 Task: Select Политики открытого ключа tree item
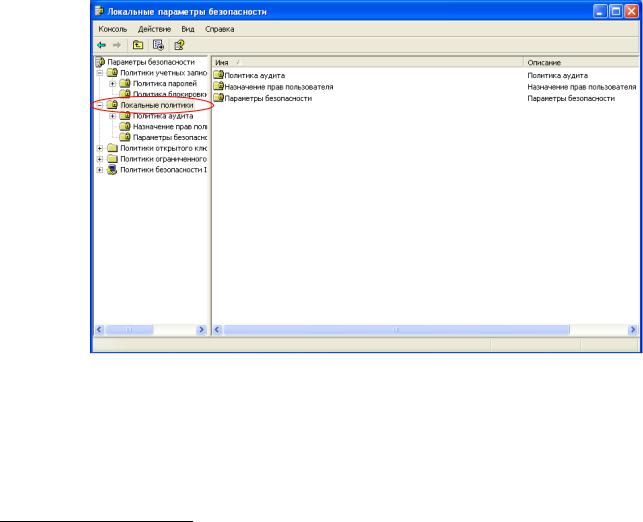pos(163,148)
